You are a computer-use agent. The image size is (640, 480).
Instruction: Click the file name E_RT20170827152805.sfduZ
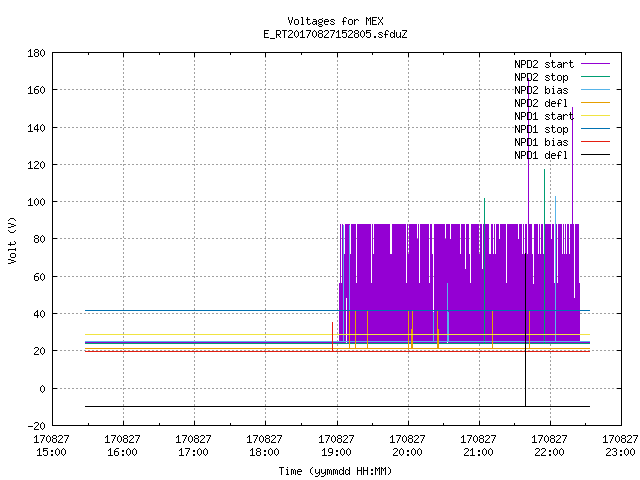point(335,34)
